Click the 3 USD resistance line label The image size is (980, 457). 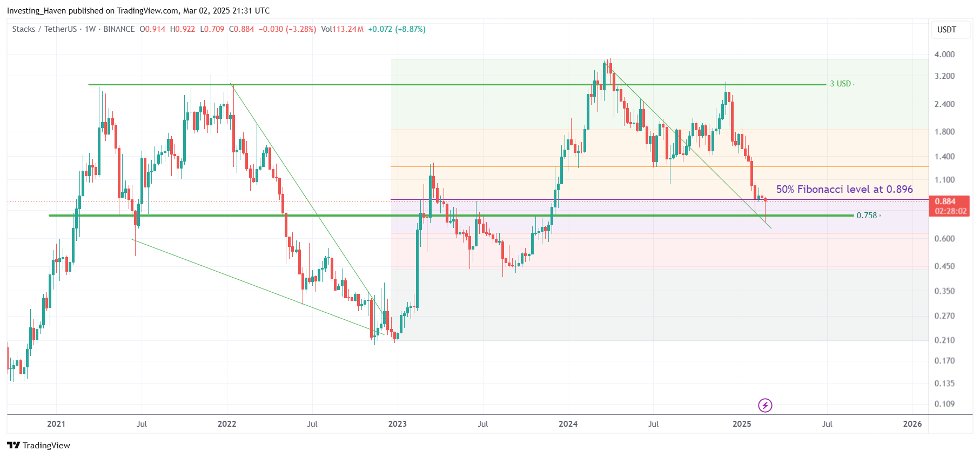pos(841,84)
